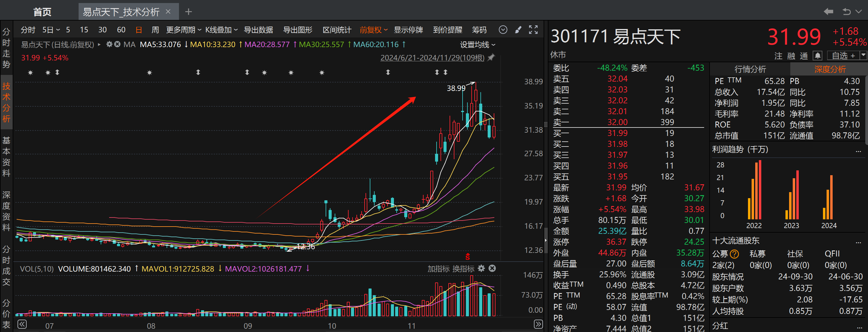Image resolution: width=868 pixels, height=332 pixels.
Task: Click the price alert bell icon
Action: click(818, 56)
